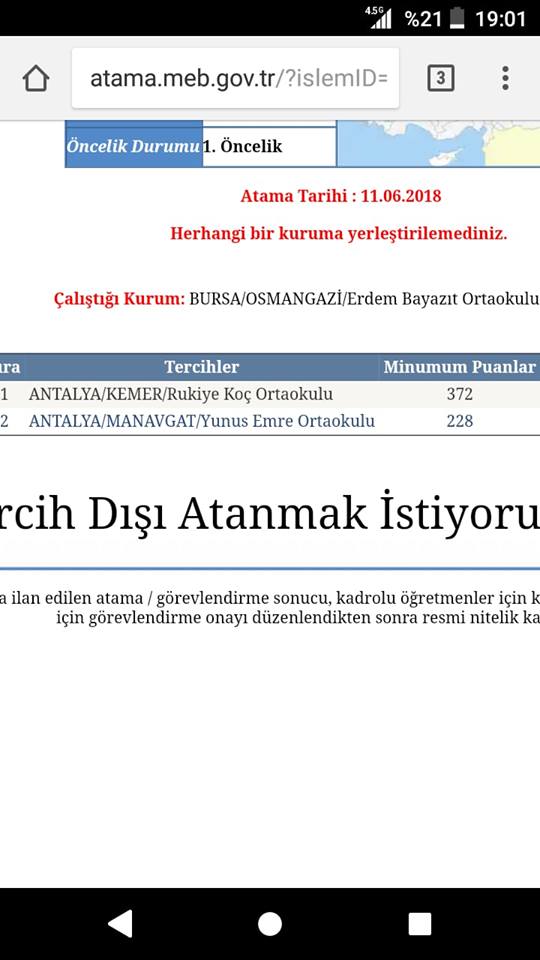This screenshot has height=960, width=540.
Task: Select the 'Herhangi bir kuruma yerleştirilemediniz.' message
Action: [339, 234]
